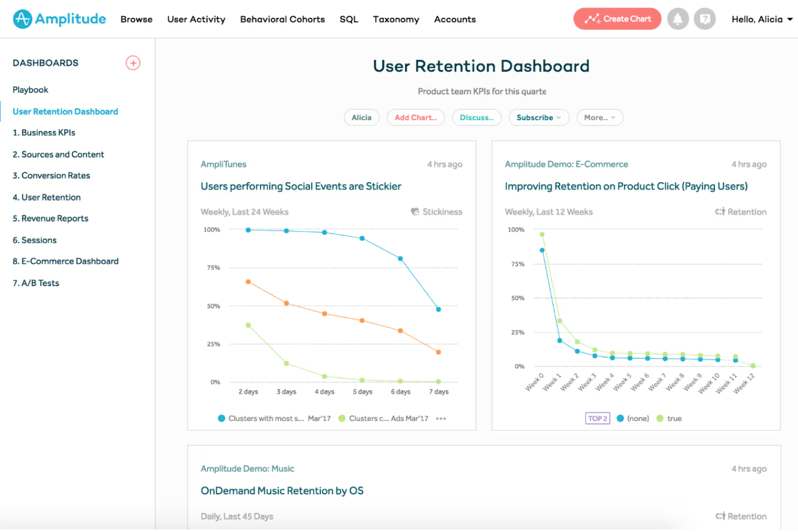Image resolution: width=798 pixels, height=532 pixels.
Task: Open the Browse menu
Action: pyautogui.click(x=136, y=19)
